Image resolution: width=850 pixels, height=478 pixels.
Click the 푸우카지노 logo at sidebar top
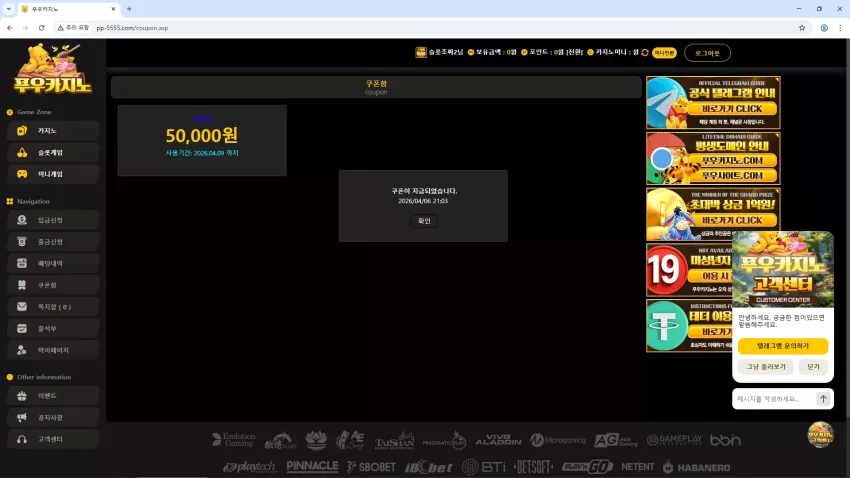[53, 69]
